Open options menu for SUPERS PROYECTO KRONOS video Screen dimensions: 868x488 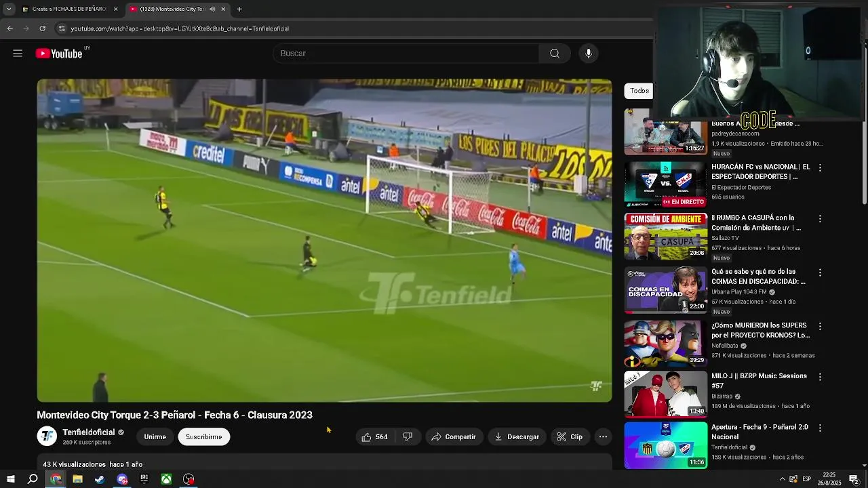[x=820, y=326]
